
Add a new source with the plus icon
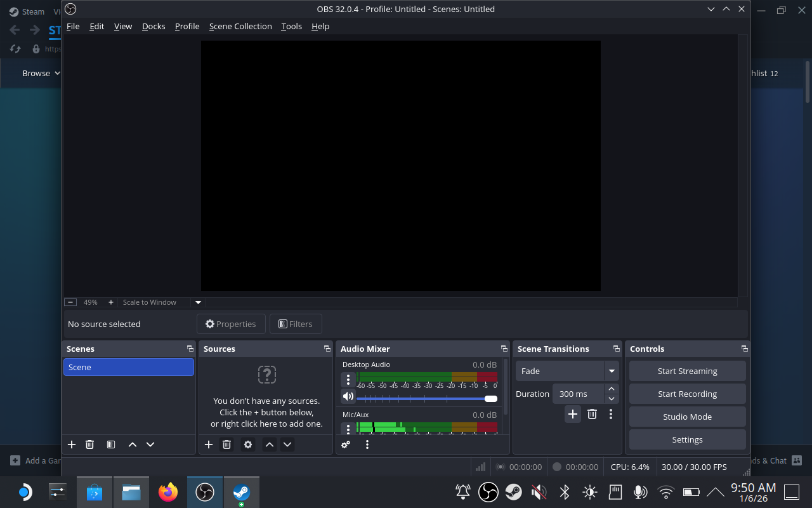209,444
